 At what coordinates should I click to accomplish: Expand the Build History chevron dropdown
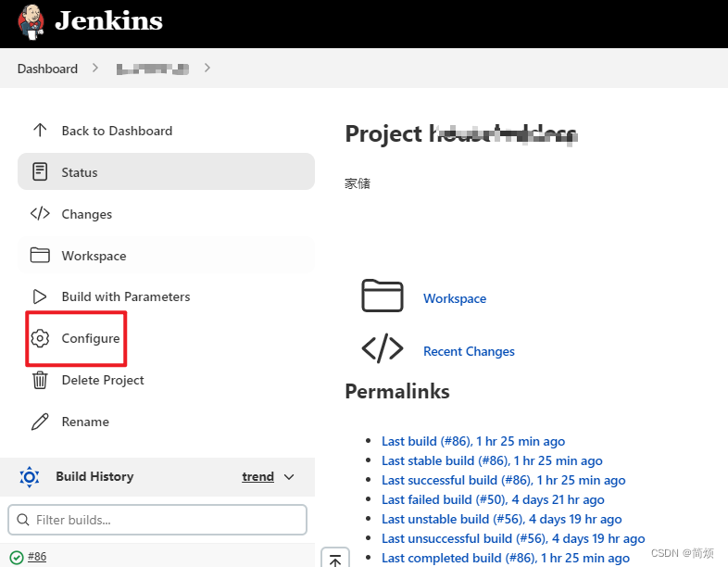289,477
